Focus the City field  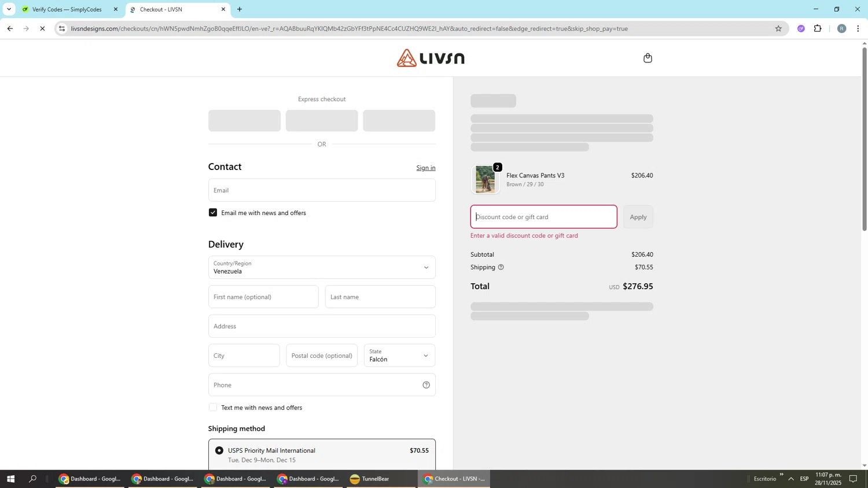[x=244, y=356]
